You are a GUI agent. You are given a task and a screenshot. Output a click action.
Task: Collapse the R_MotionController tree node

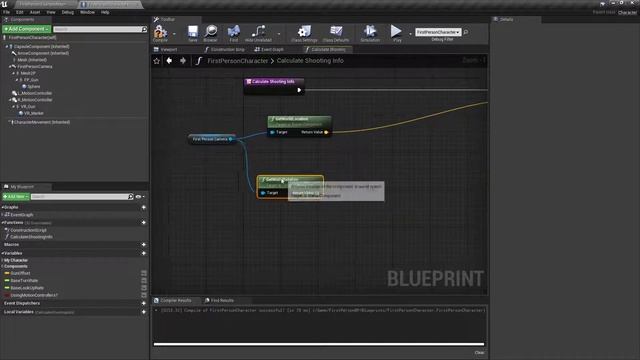coord(10,100)
